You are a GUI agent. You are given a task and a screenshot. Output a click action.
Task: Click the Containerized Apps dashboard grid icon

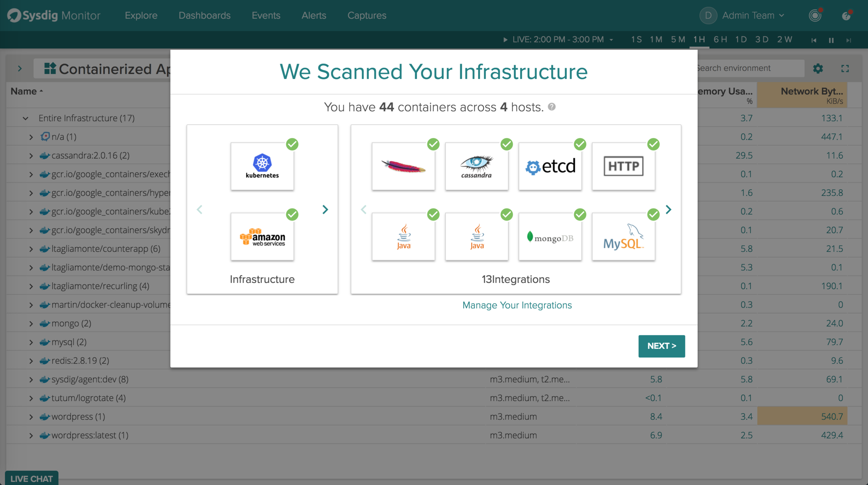coord(50,68)
